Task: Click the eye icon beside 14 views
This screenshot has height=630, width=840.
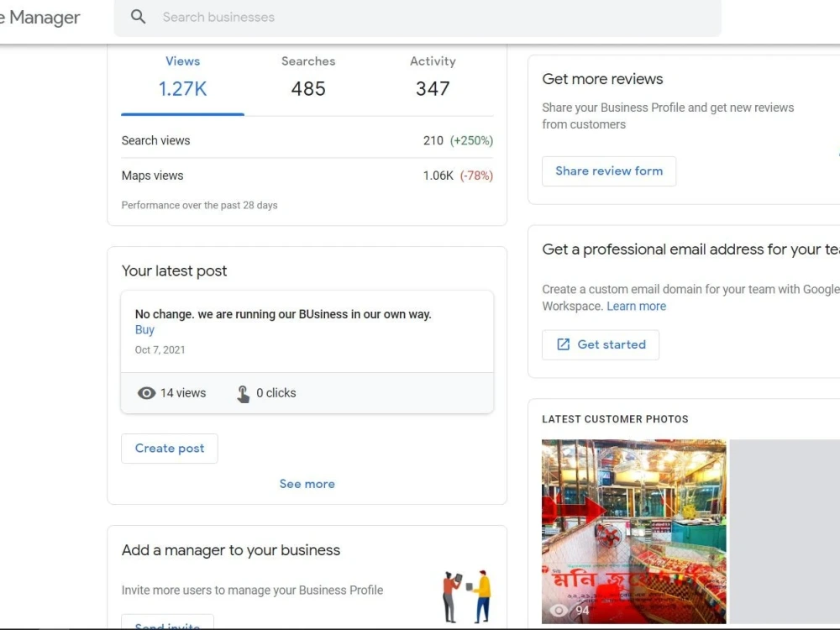Action: 146,393
